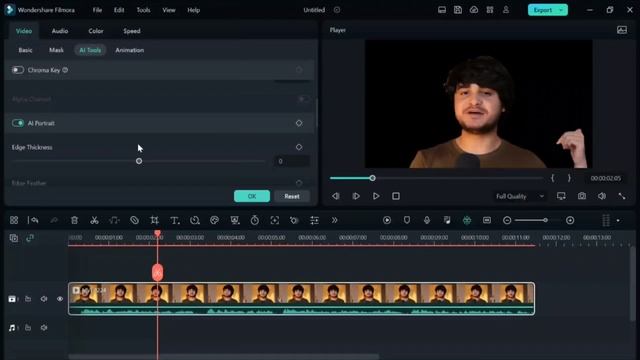The height and width of the screenshot is (360, 640).
Task: Open the Full Quality playback dropdown
Action: point(520,196)
